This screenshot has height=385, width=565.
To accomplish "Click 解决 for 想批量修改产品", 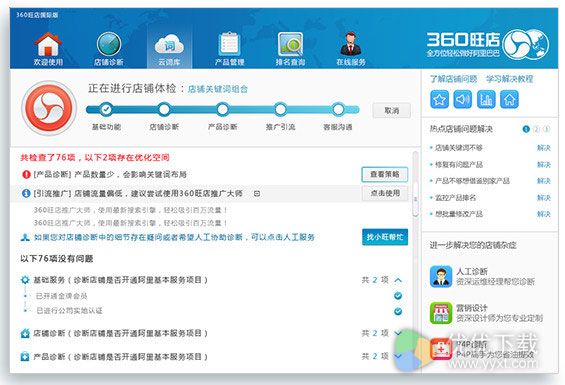I will 544,214.
